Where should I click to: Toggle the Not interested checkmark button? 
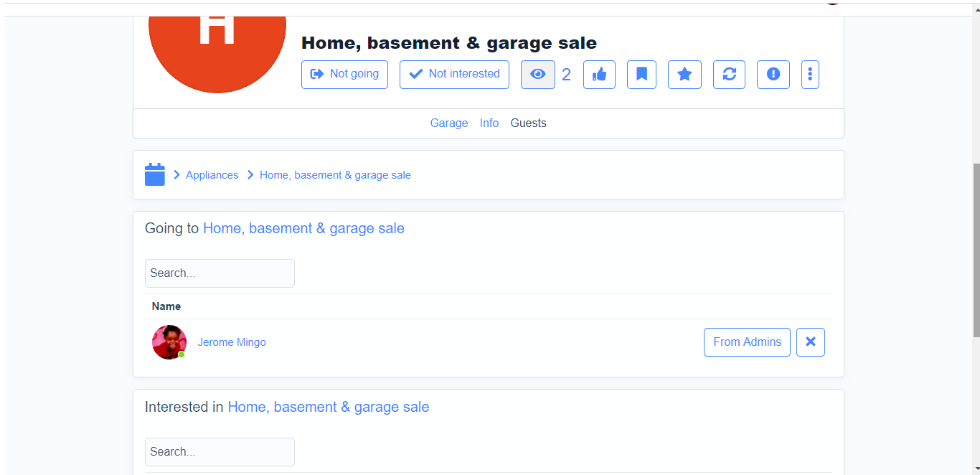[454, 75]
